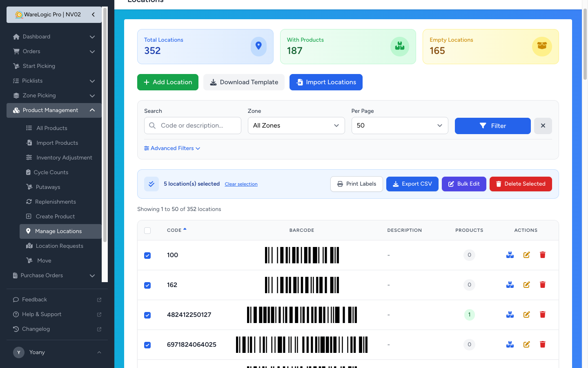Delete location 162
The image size is (588, 368).
(543, 285)
